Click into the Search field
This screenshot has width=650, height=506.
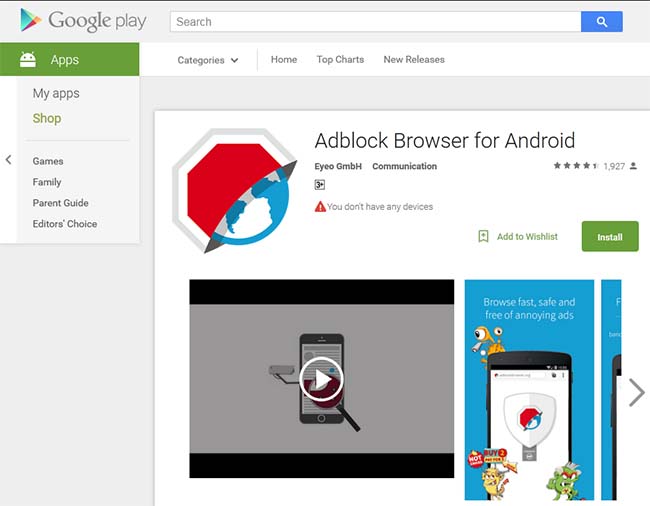tap(376, 22)
